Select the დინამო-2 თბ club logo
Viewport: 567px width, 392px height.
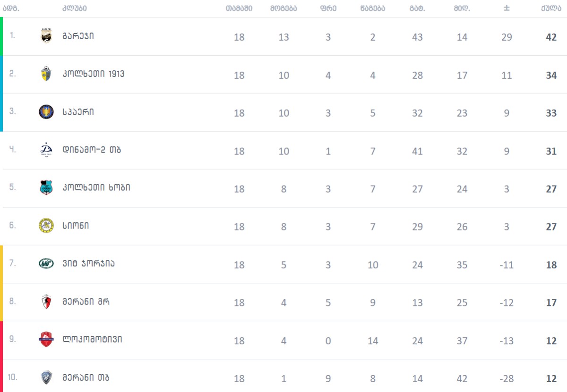46,150
